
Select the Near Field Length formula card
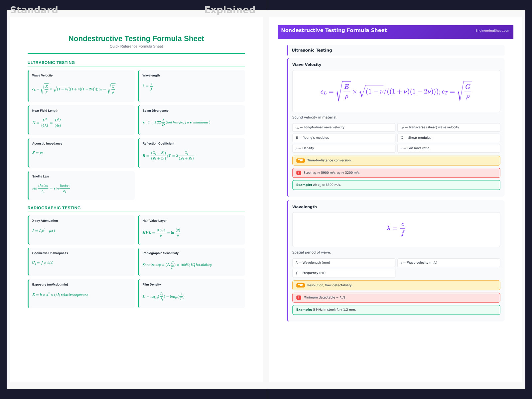[x=81, y=120]
